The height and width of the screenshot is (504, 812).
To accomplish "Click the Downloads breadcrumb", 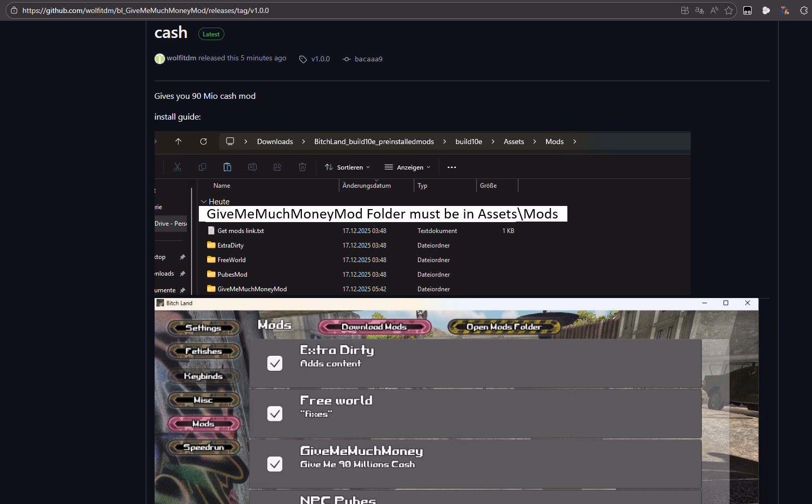I will coord(275,141).
